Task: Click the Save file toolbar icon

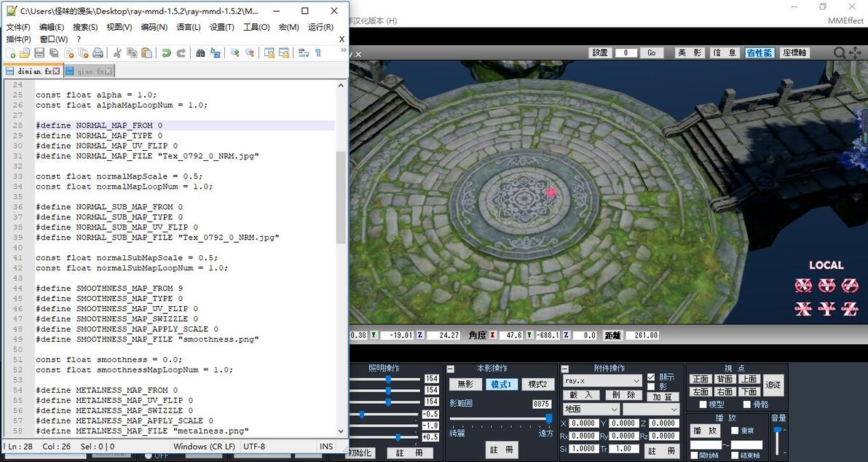Action: (39, 53)
